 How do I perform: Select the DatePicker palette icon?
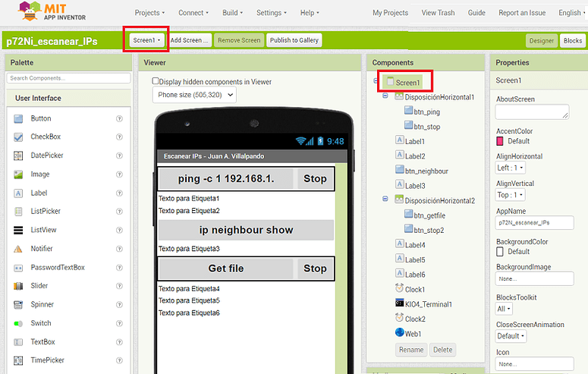click(18, 156)
